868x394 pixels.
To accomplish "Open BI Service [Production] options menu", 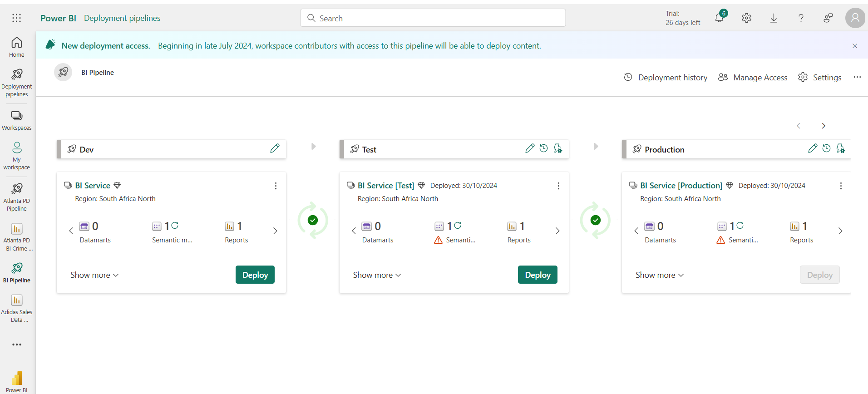I will [x=841, y=186].
